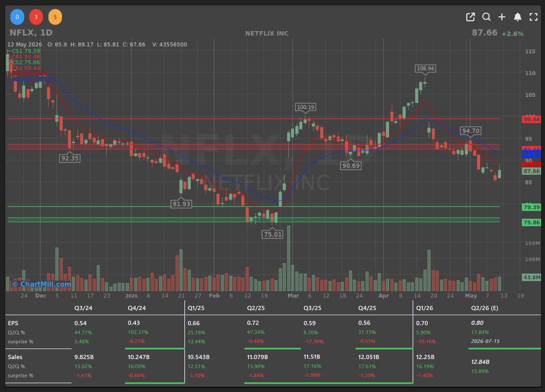Change the 1D timeframe label
The width and height of the screenshot is (545, 392).
coord(45,33)
